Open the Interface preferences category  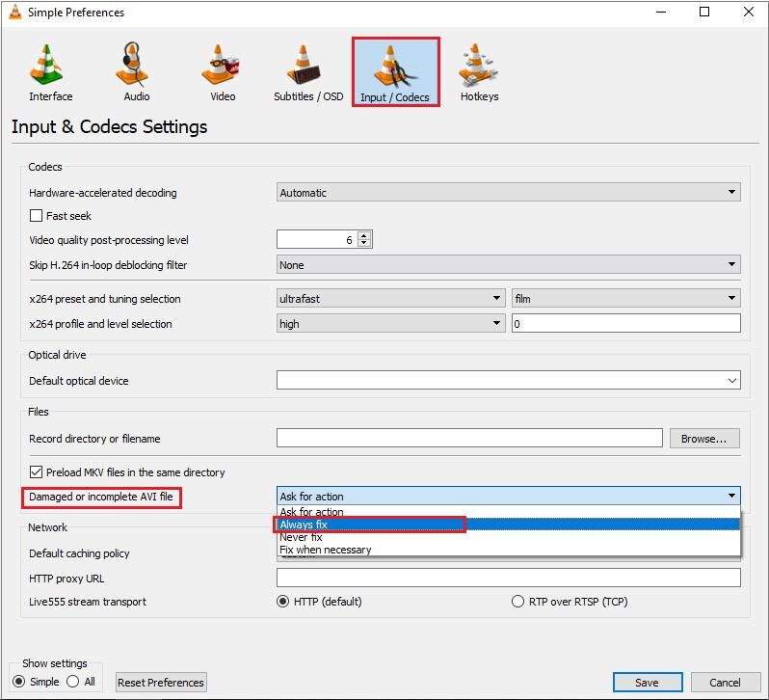tap(50, 72)
